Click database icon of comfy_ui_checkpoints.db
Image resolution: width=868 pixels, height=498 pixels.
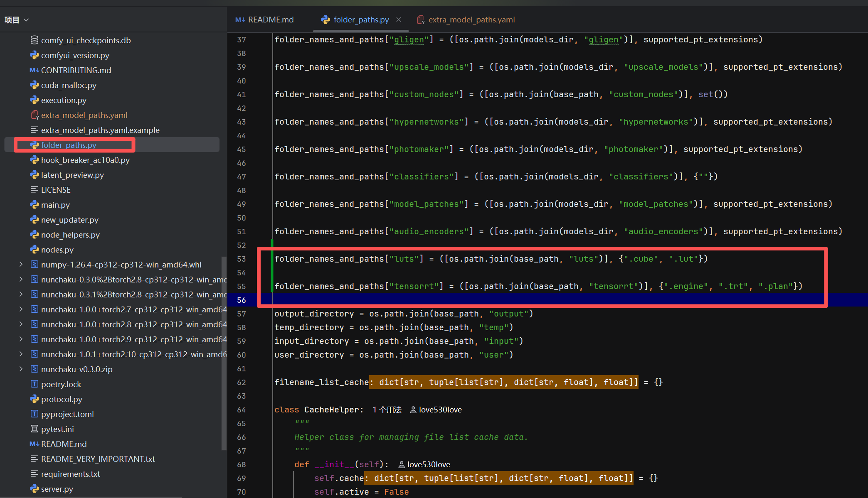35,40
